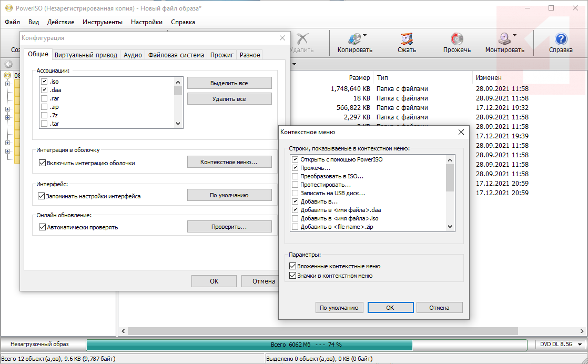Toggle the .iso association checkbox

click(x=44, y=82)
